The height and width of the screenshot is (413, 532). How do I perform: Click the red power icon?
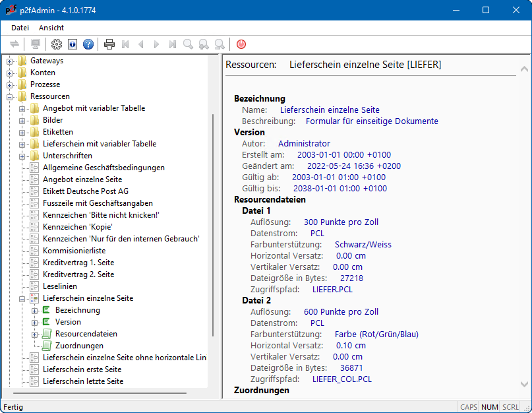(241, 44)
